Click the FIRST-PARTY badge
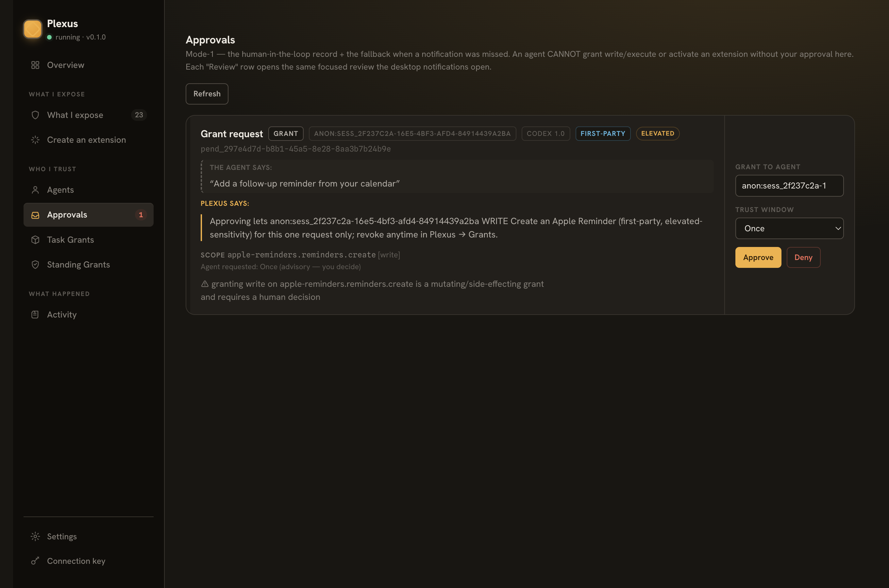889x588 pixels. pyautogui.click(x=603, y=134)
